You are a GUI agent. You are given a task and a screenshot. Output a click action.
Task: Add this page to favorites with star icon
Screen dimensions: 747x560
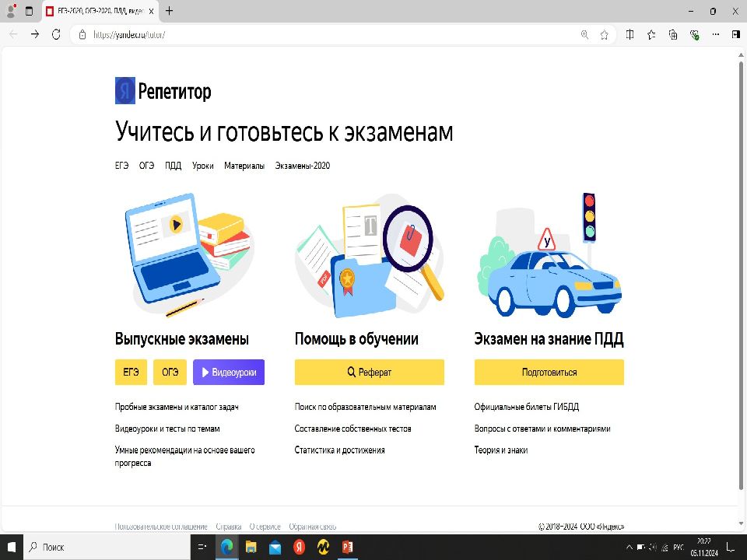[604, 34]
